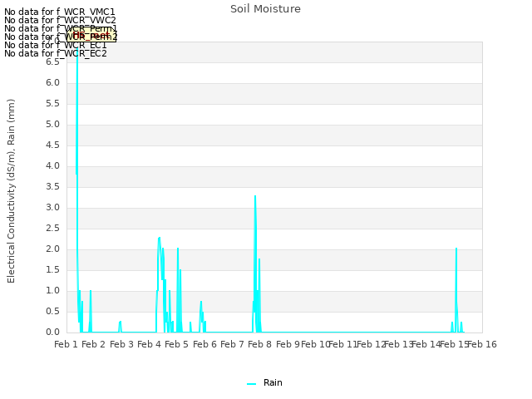The image size is (532, 399).
Task: Click the Feb 2 x-axis tick label
Action: pos(94,344)
